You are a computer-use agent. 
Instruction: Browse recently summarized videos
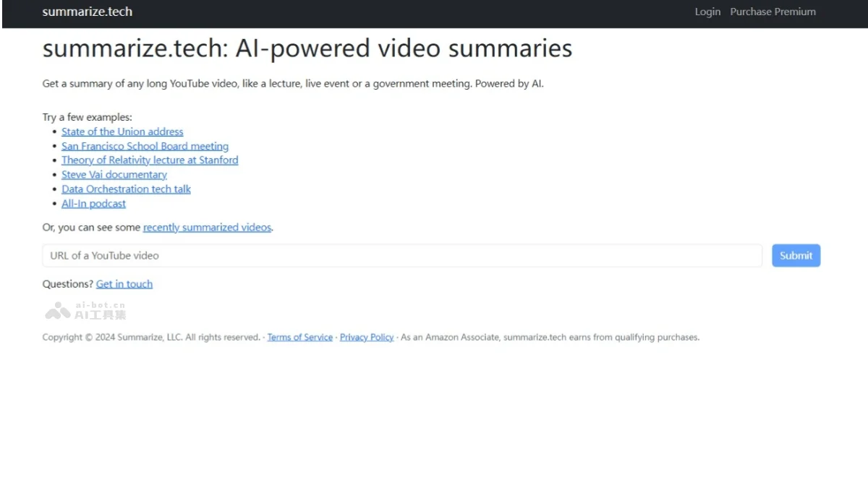207,227
